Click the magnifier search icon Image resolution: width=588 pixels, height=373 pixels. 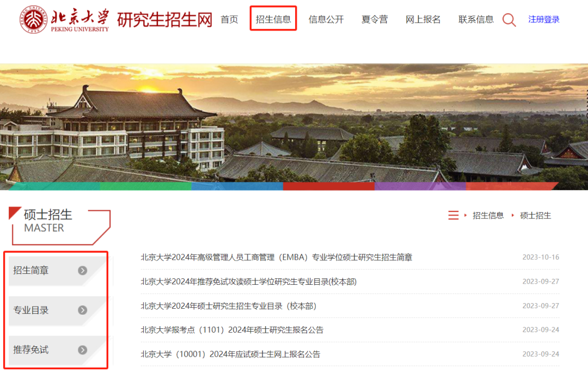(509, 20)
